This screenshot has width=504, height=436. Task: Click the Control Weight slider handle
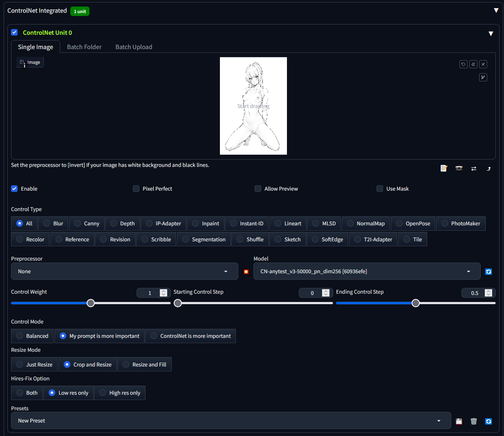tap(91, 303)
